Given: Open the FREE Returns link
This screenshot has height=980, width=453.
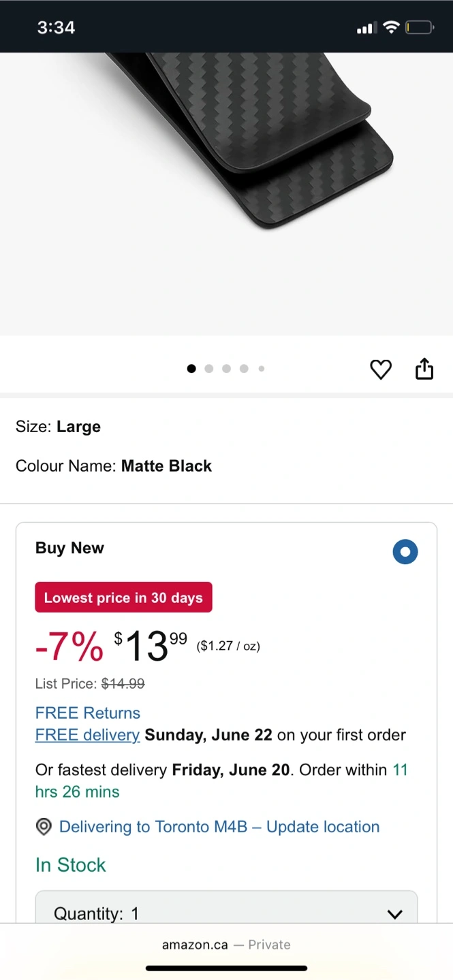Looking at the screenshot, I should 88,713.
